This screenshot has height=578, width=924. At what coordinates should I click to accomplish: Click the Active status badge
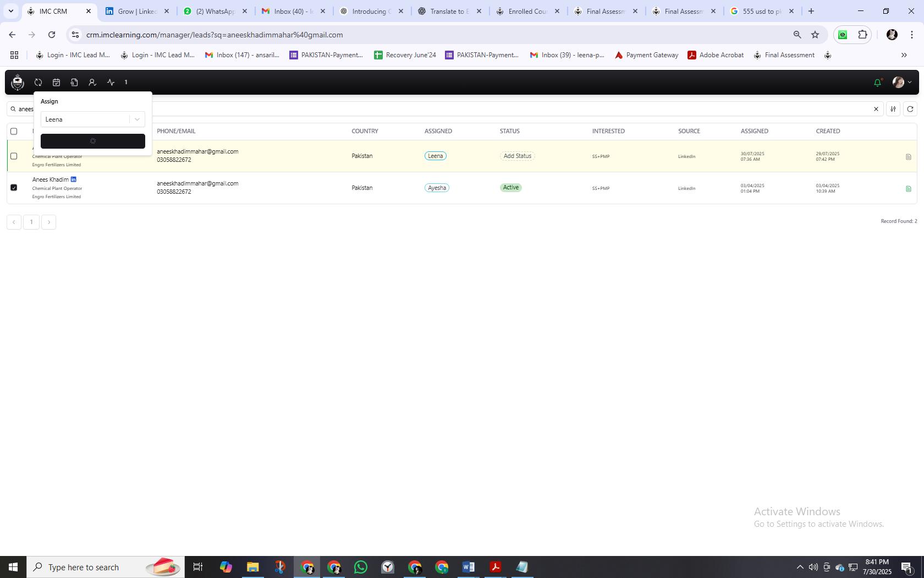pos(510,188)
